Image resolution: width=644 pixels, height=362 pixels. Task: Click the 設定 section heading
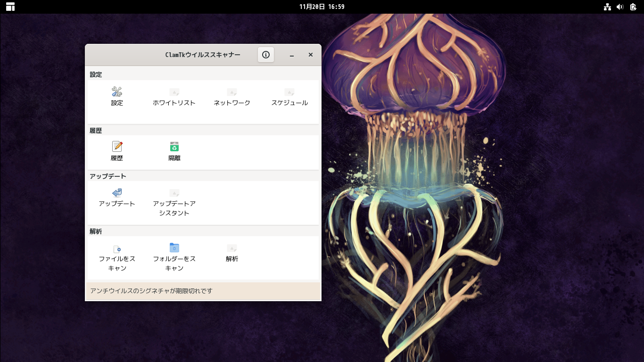[96, 74]
